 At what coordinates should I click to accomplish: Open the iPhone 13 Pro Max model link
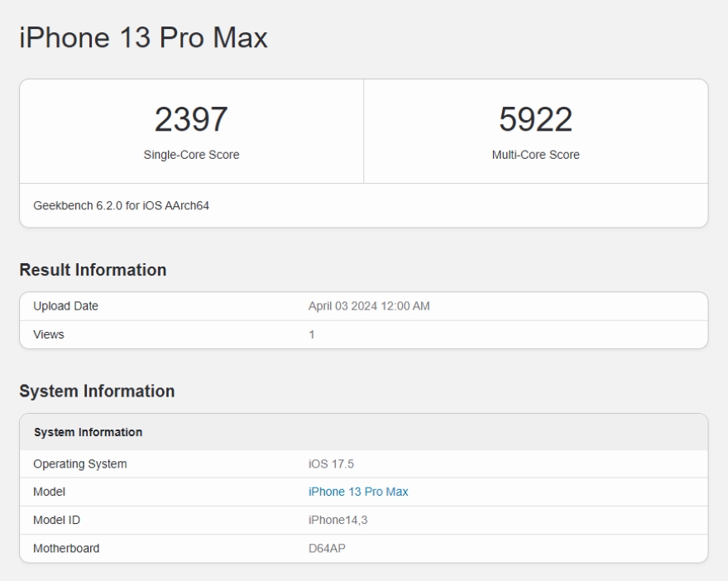[x=358, y=492]
